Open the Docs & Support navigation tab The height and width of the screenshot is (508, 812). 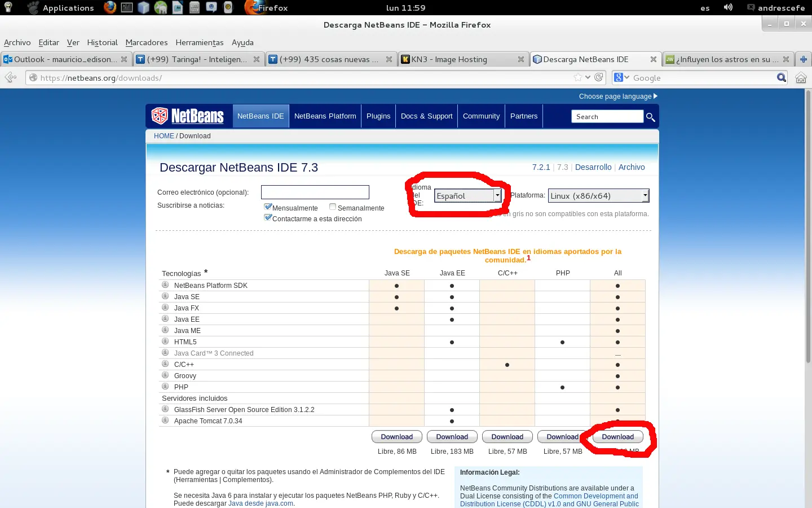tap(427, 116)
